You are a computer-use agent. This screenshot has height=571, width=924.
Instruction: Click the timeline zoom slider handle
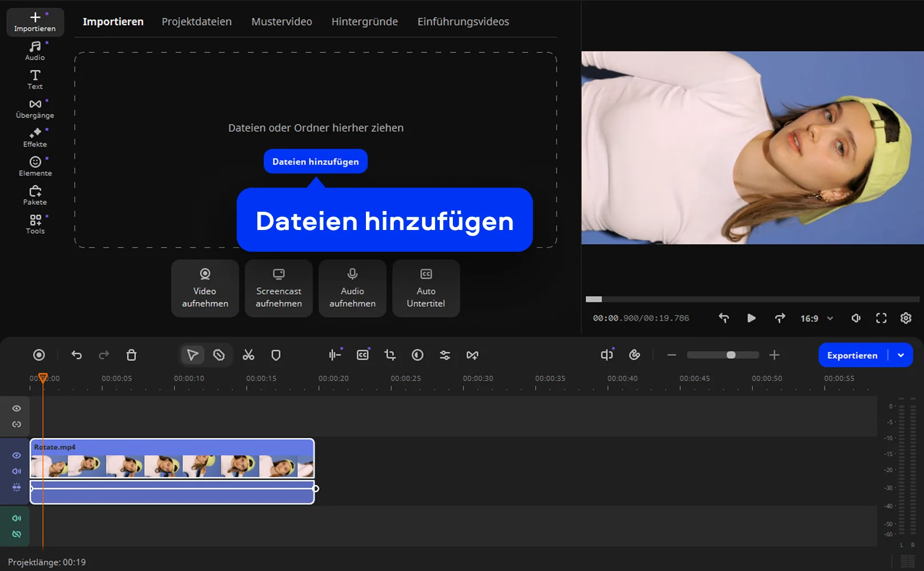(731, 355)
